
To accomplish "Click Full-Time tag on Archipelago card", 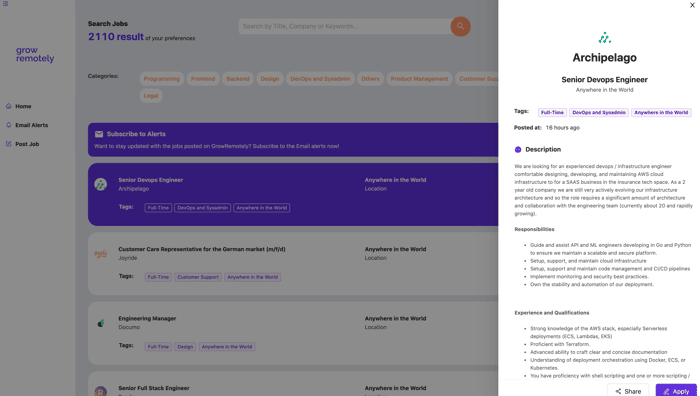I will point(158,208).
